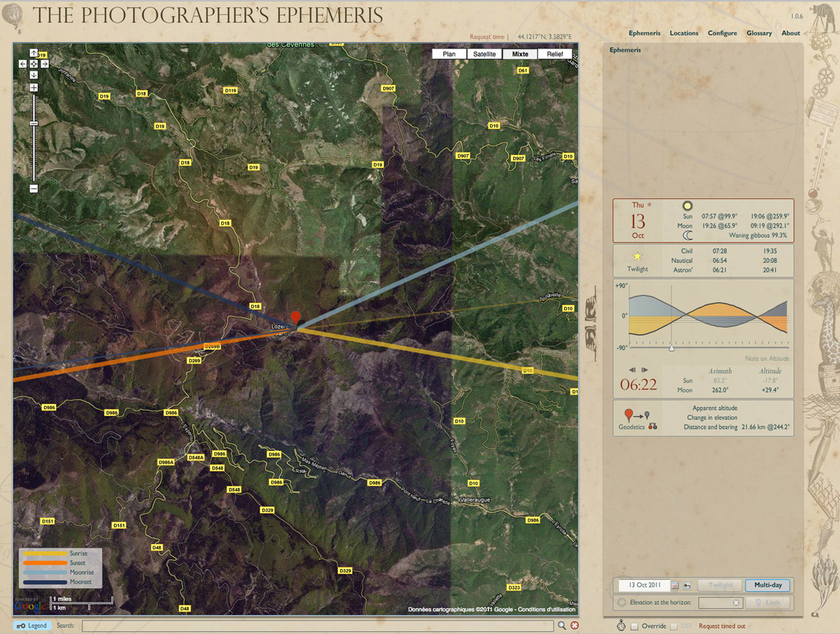The height and width of the screenshot is (634, 840).
Task: Switch map to Mixte view
Action: pos(520,54)
